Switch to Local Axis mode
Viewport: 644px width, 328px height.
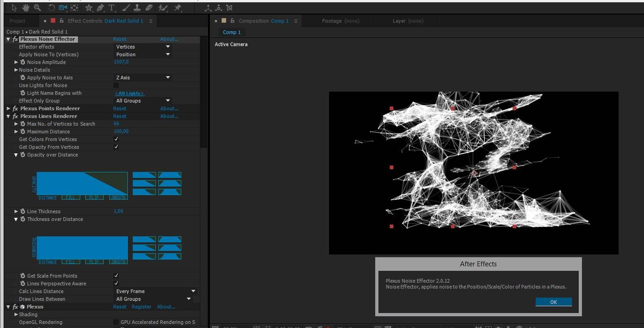click(208, 8)
